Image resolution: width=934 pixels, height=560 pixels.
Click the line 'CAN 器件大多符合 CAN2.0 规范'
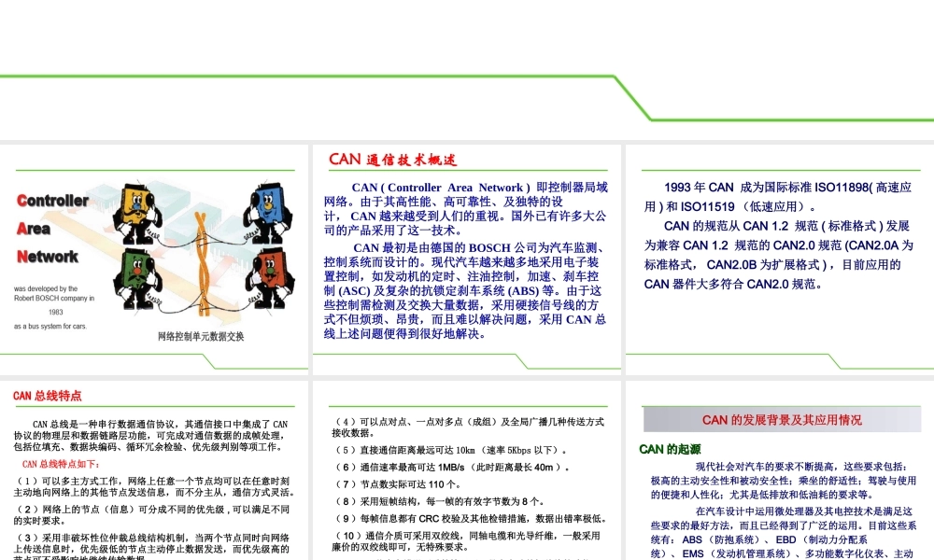click(733, 284)
